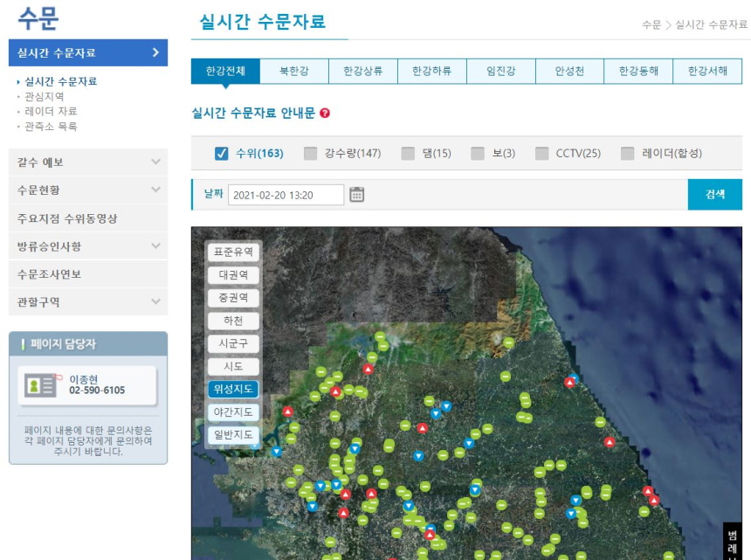Switch map to 일반지도 general view
The height and width of the screenshot is (560, 751).
[232, 435]
